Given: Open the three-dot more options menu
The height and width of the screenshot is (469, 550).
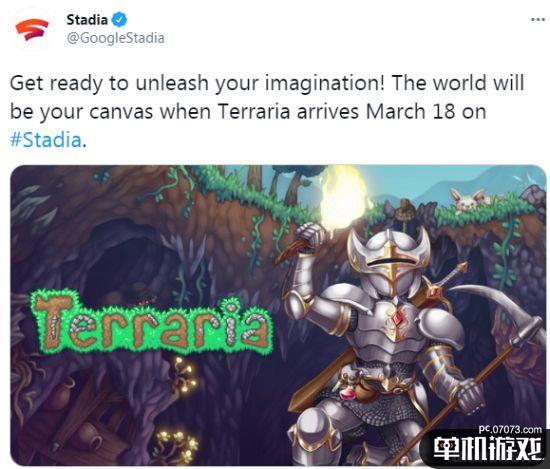Looking at the screenshot, I should tap(537, 20).
